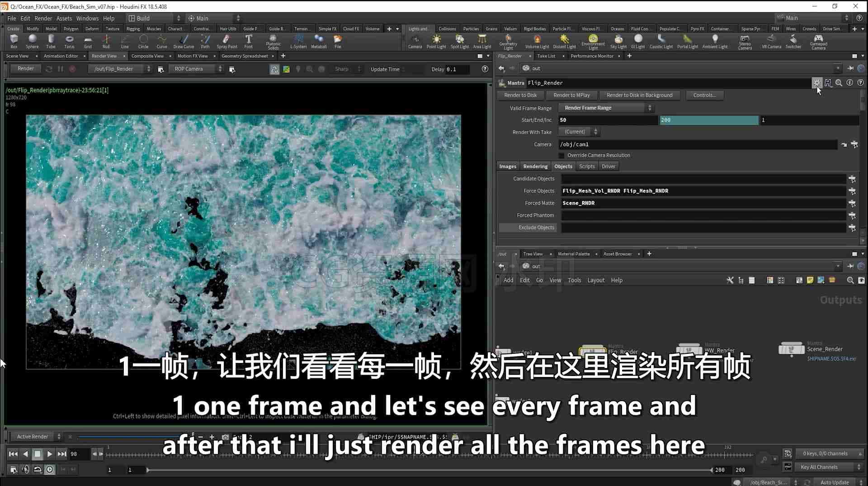This screenshot has height=486, width=868.
Task: Select the Grid shelf tool
Action: pos(88,41)
